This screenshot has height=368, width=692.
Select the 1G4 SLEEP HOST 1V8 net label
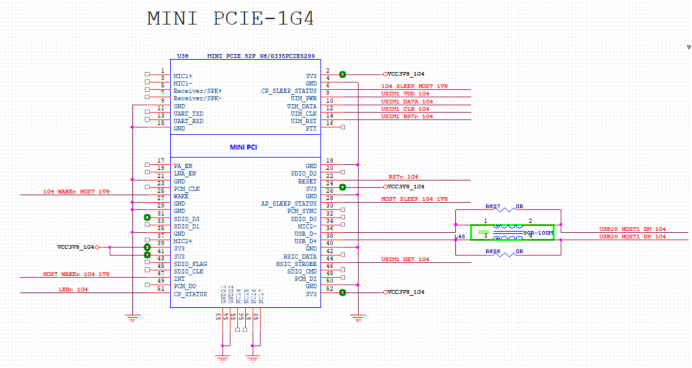(414, 86)
